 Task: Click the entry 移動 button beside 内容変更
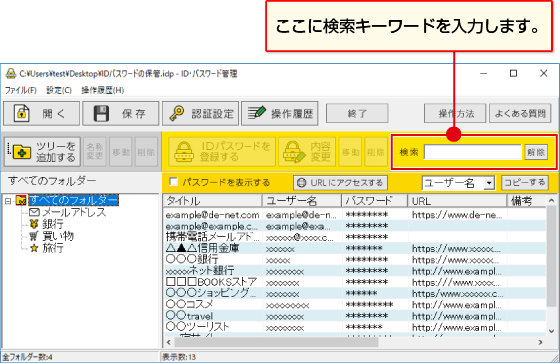pos(350,152)
